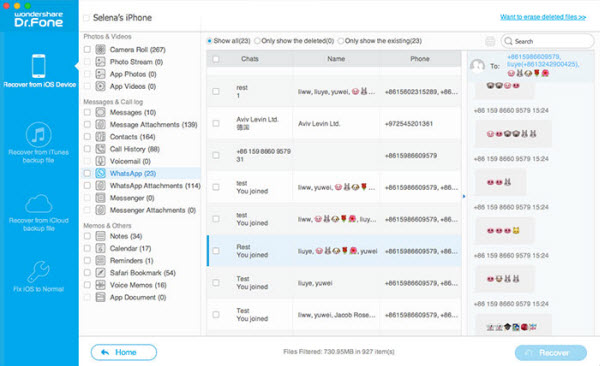Toggle the select-all checkbox in Chats header
The height and width of the screenshot is (366, 600).
click(216, 59)
